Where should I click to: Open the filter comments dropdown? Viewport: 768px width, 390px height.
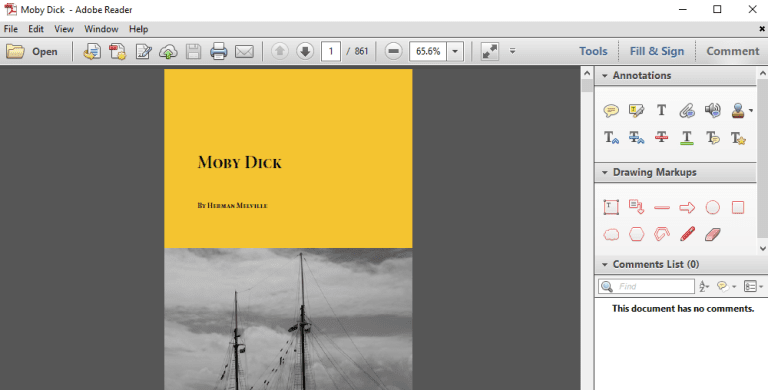pos(726,287)
